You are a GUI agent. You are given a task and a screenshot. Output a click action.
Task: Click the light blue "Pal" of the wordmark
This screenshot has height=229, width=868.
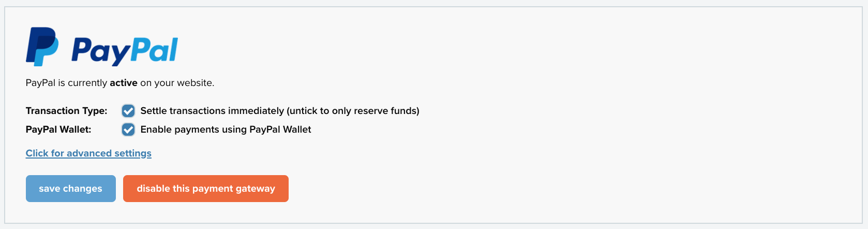[154, 50]
